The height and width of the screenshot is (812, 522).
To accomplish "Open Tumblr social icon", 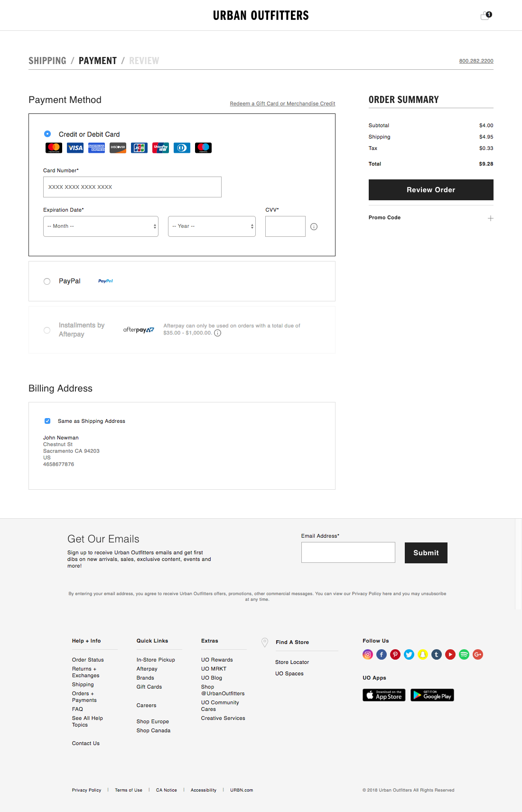I will (437, 654).
